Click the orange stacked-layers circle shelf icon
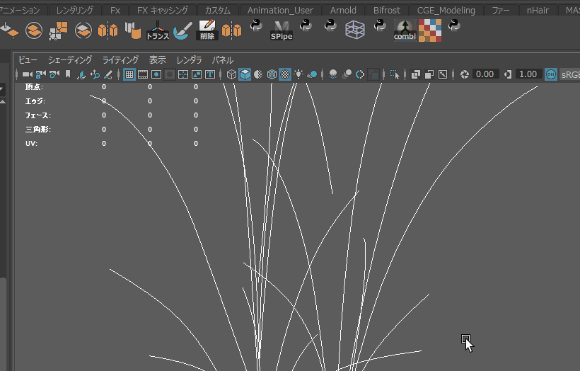Screen dimensions: 580x371 pyautogui.click(x=34, y=31)
